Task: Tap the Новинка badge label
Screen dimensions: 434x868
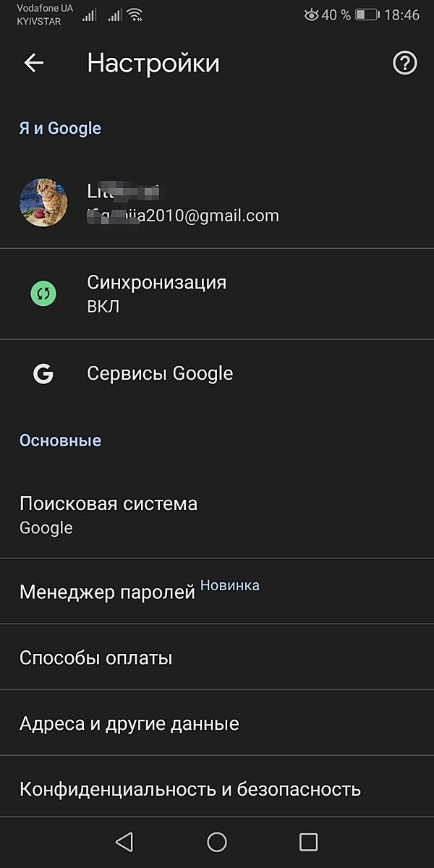Action: pos(229,585)
